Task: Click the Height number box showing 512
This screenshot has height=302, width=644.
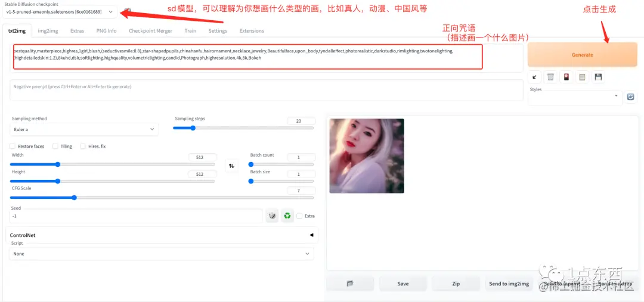Action: [202, 174]
